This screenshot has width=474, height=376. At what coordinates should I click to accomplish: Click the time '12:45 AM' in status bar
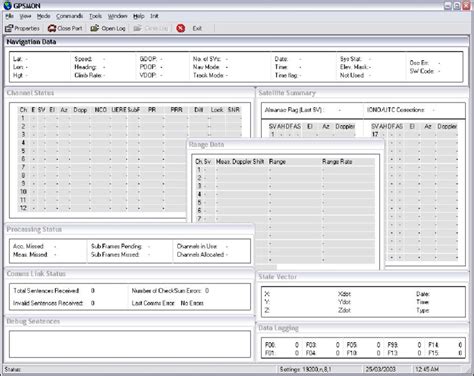point(427,369)
